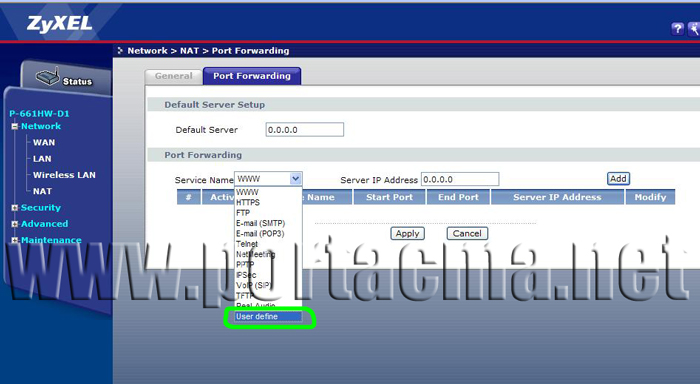Click the router Status icon
700x384 pixels.
[47, 77]
